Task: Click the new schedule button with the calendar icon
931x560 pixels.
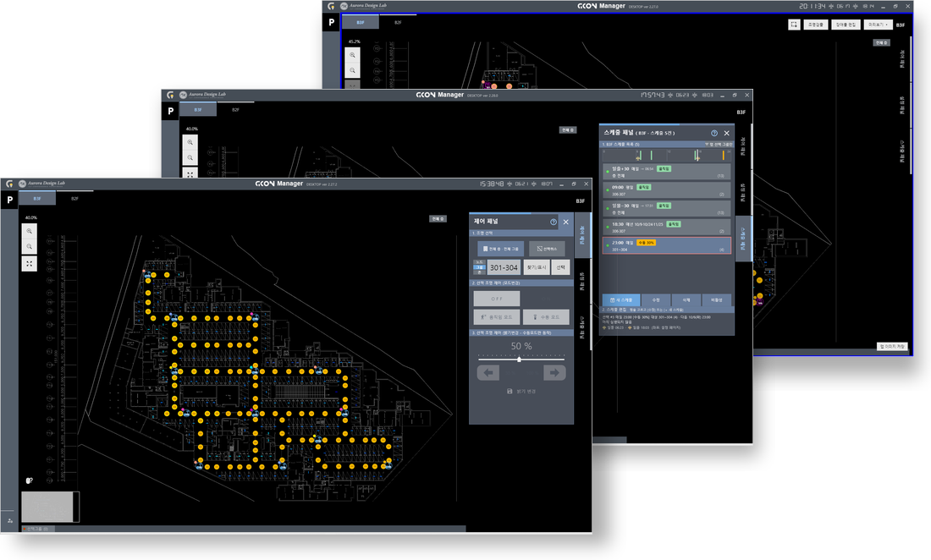Action: pyautogui.click(x=621, y=300)
